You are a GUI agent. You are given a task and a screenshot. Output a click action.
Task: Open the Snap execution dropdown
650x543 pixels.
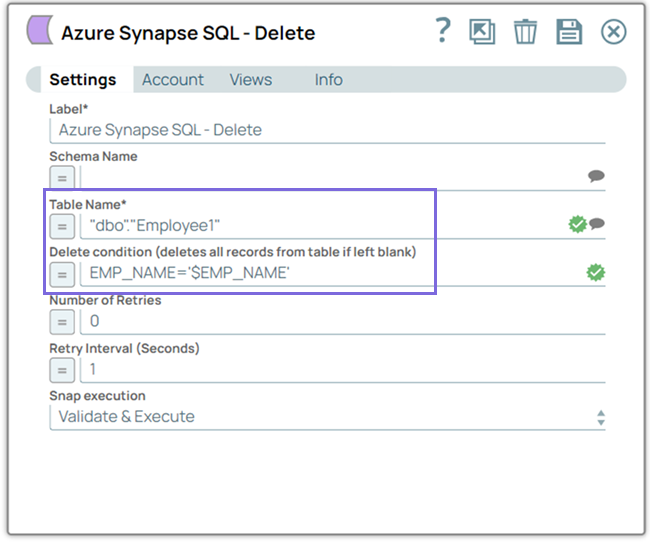coord(327,417)
